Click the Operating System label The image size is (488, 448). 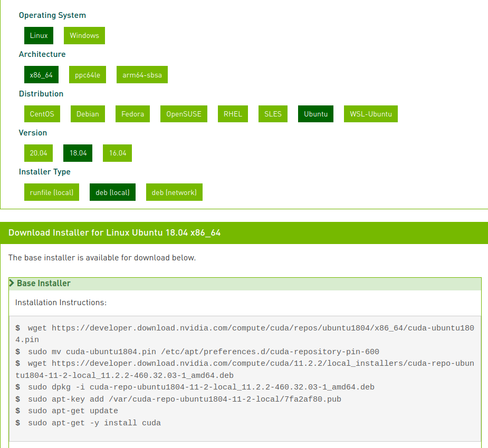(52, 15)
